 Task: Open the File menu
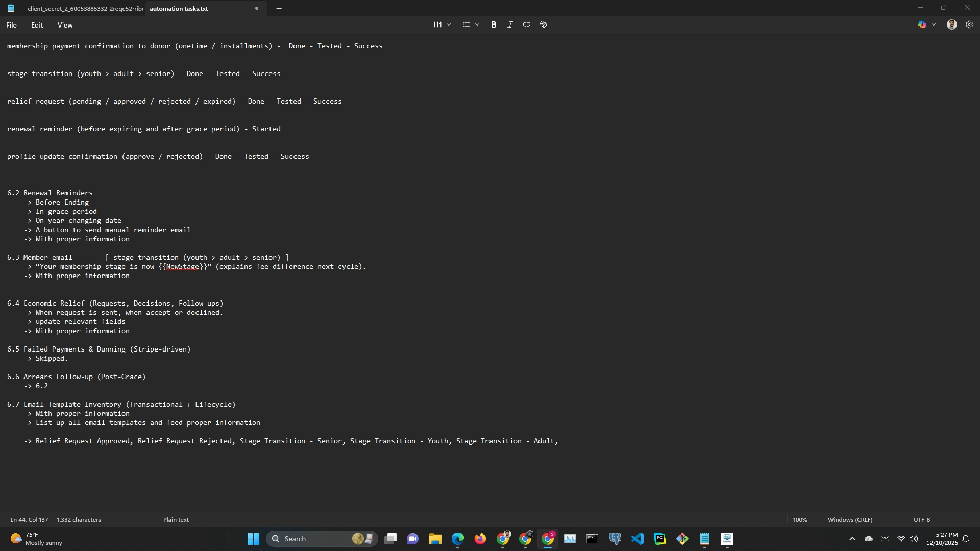pos(11,25)
